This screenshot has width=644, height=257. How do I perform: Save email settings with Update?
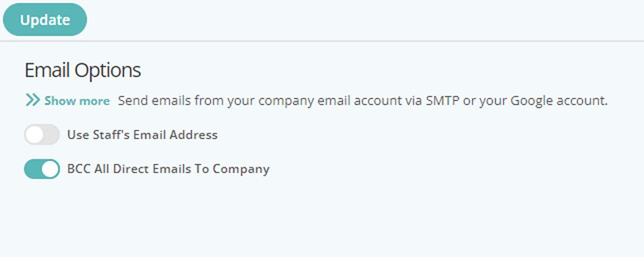(x=45, y=20)
